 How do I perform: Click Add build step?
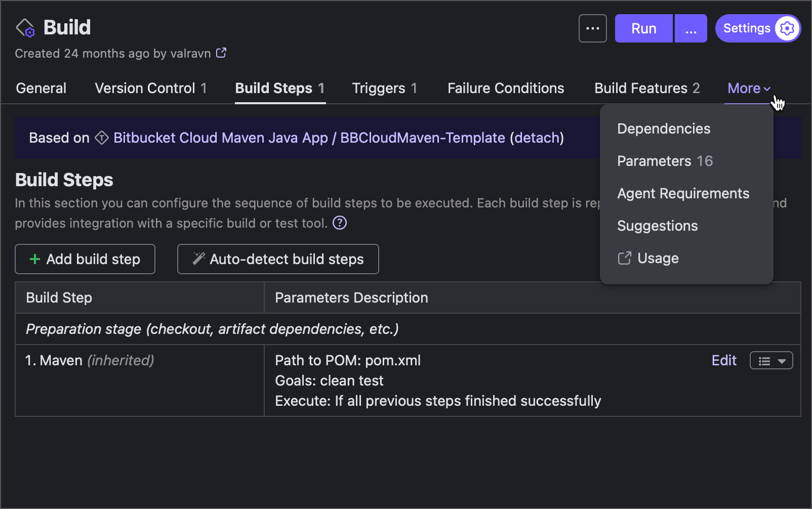tap(85, 259)
